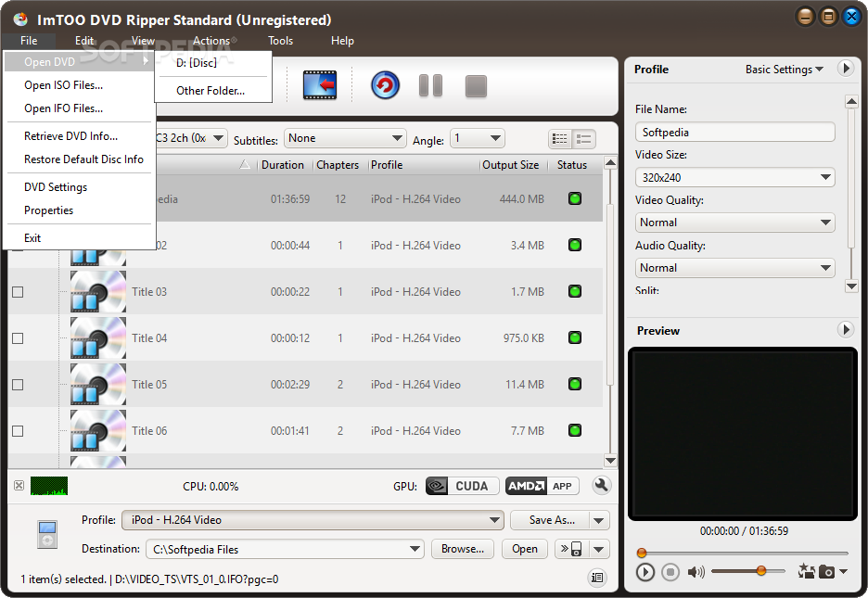
Task: Click the preview snapshot camera icon
Action: 826,572
